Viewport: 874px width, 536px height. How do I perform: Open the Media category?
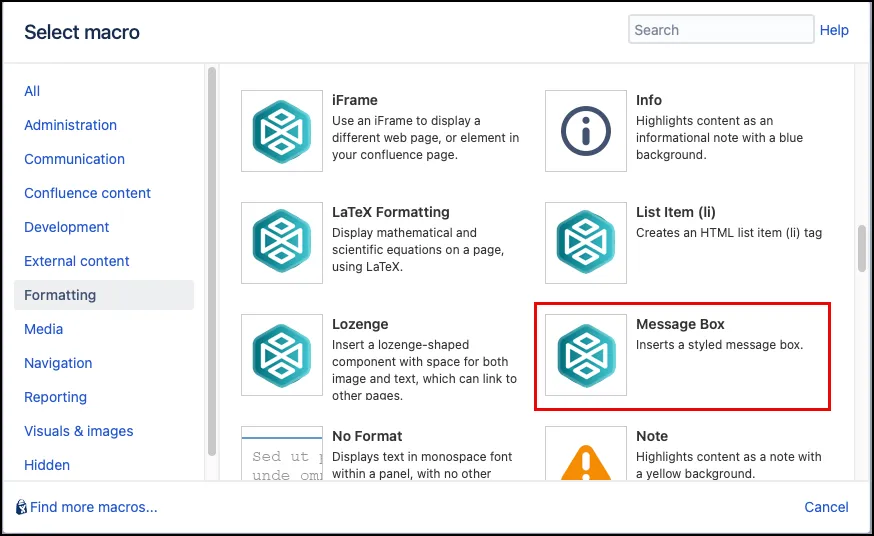tap(43, 329)
